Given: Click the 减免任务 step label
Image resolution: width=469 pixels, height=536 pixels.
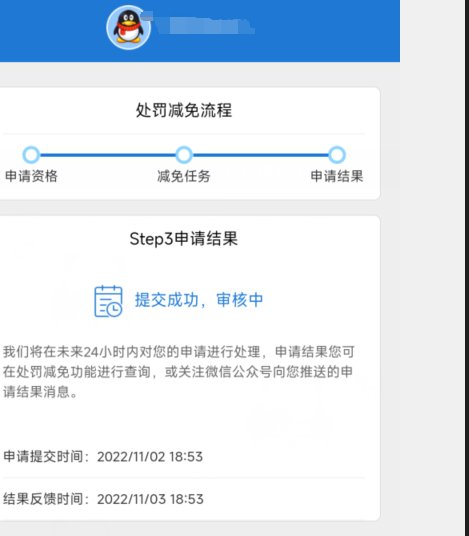Looking at the screenshot, I should pyautogui.click(x=184, y=176).
